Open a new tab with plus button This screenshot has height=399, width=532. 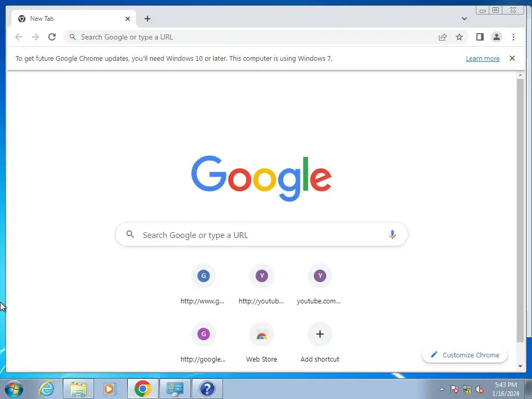pyautogui.click(x=147, y=19)
